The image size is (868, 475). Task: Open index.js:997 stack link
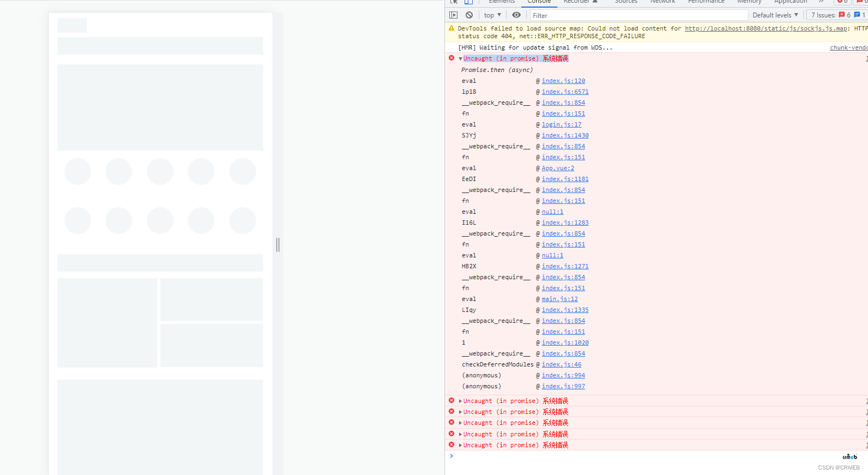tap(563, 386)
